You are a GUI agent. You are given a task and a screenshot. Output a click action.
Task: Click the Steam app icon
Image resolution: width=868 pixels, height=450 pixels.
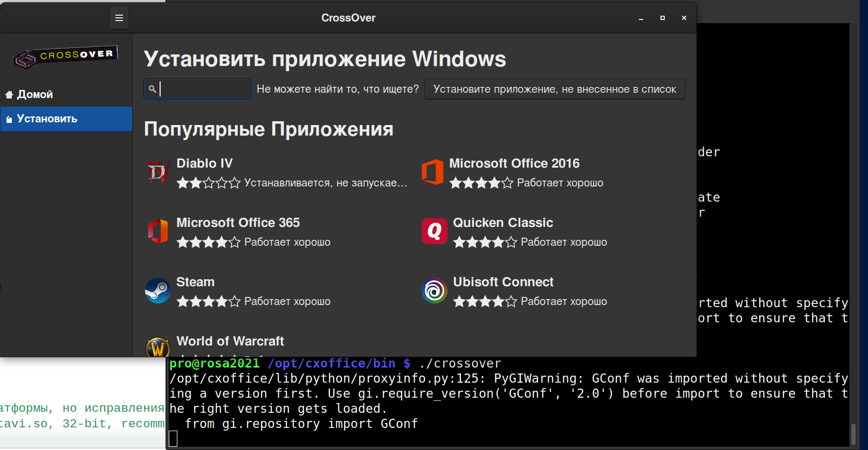pyautogui.click(x=158, y=291)
